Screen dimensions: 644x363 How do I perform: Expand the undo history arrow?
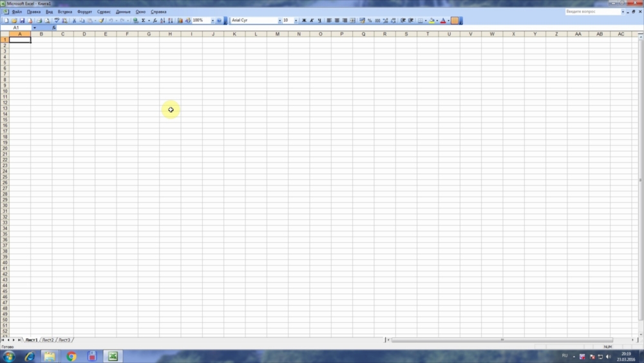tap(116, 21)
